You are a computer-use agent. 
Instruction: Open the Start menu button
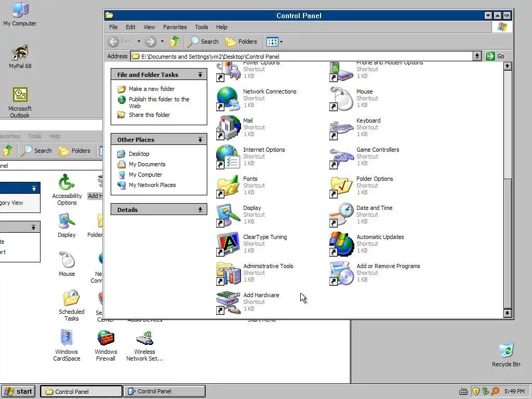pos(18,392)
